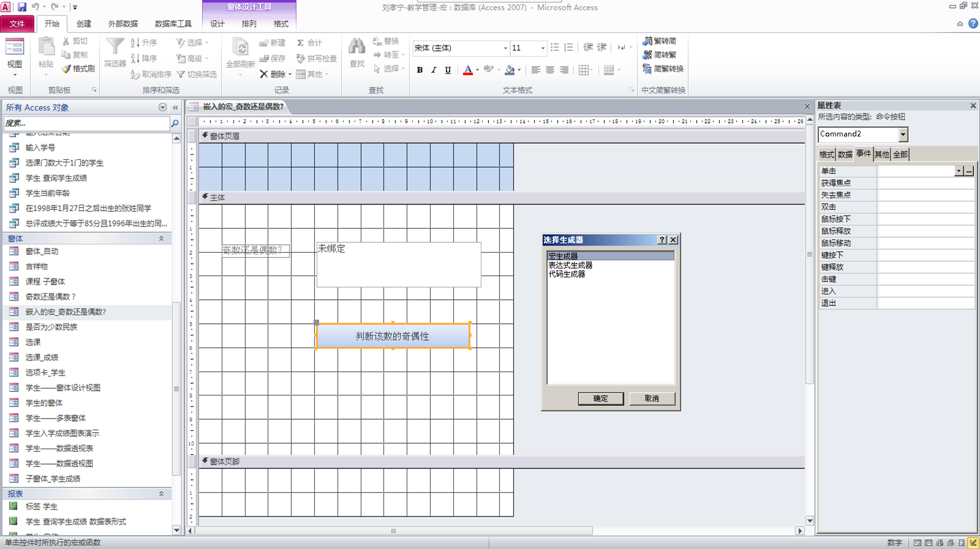Screen dimensions: 980x549
Task: Click 拼写检查 spell check
Action: coord(317,59)
